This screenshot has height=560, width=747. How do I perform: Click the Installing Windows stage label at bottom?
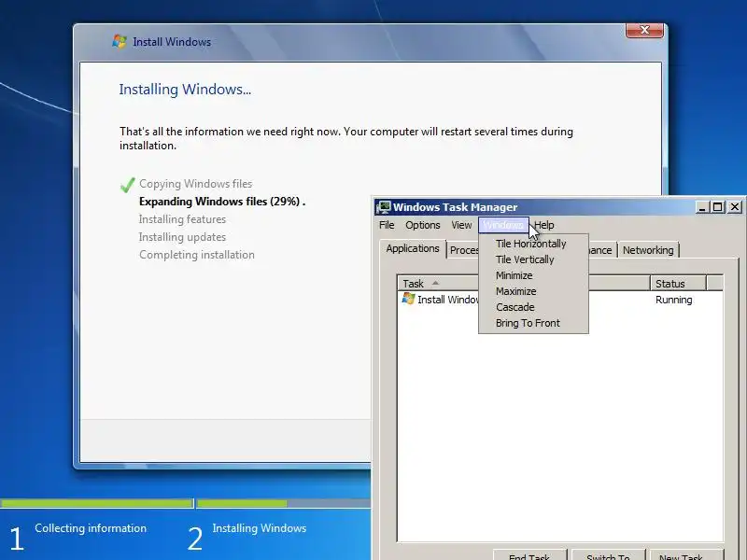260,528
